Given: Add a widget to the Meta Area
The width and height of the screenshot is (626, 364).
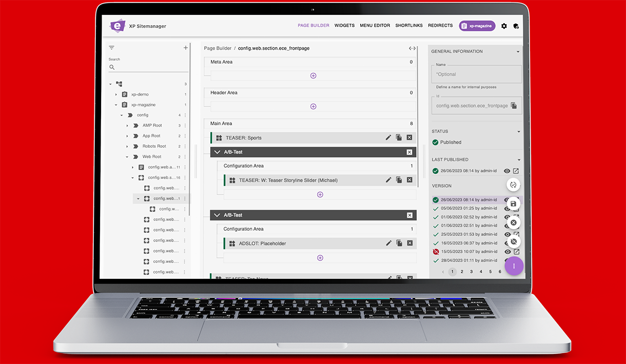Looking at the screenshot, I should point(313,76).
